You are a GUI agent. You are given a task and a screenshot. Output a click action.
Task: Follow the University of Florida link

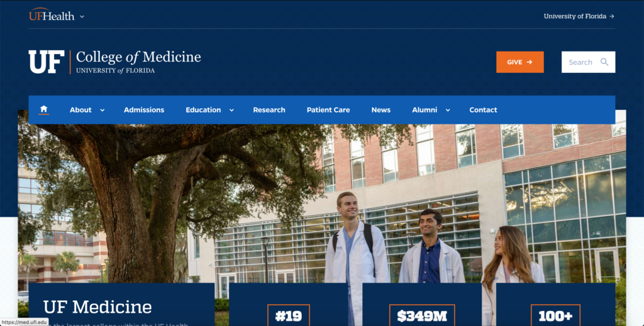[x=579, y=16]
